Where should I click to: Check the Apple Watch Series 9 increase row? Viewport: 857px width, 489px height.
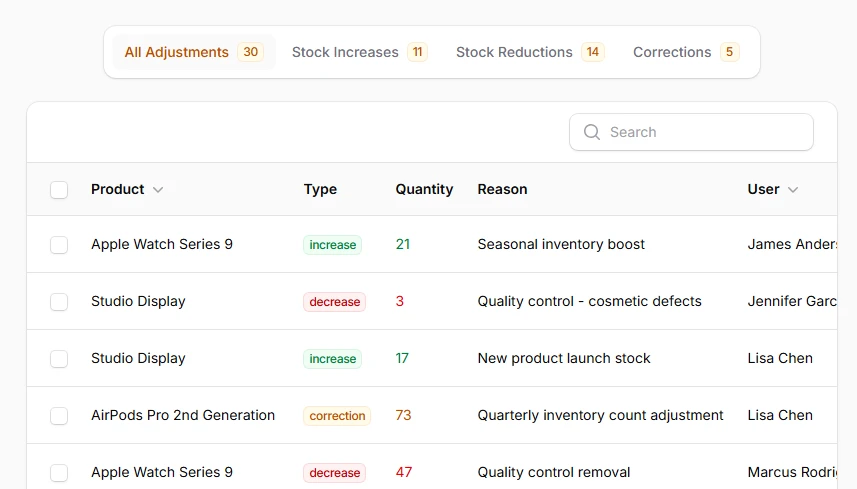(59, 245)
